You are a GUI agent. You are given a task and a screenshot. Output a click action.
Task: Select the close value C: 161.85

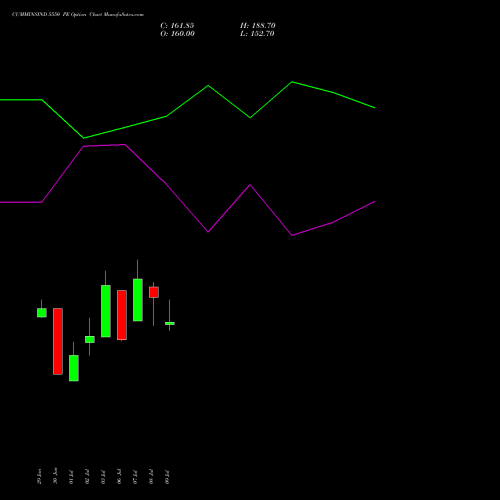(x=177, y=26)
